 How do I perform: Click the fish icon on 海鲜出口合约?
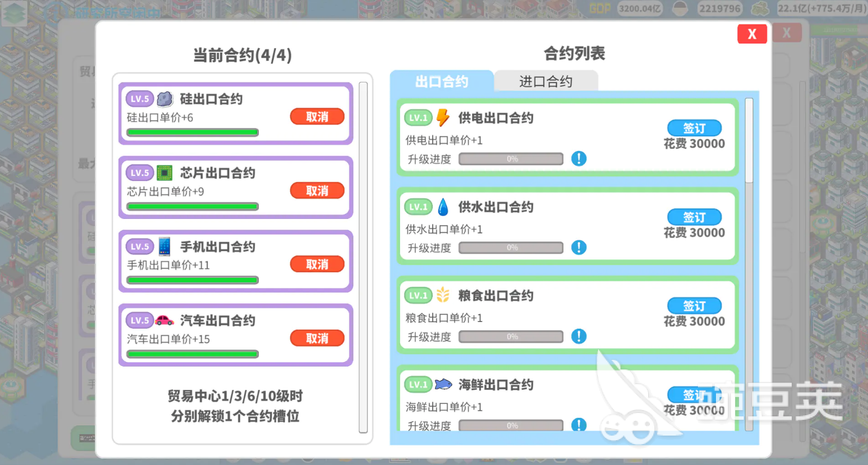coord(443,384)
